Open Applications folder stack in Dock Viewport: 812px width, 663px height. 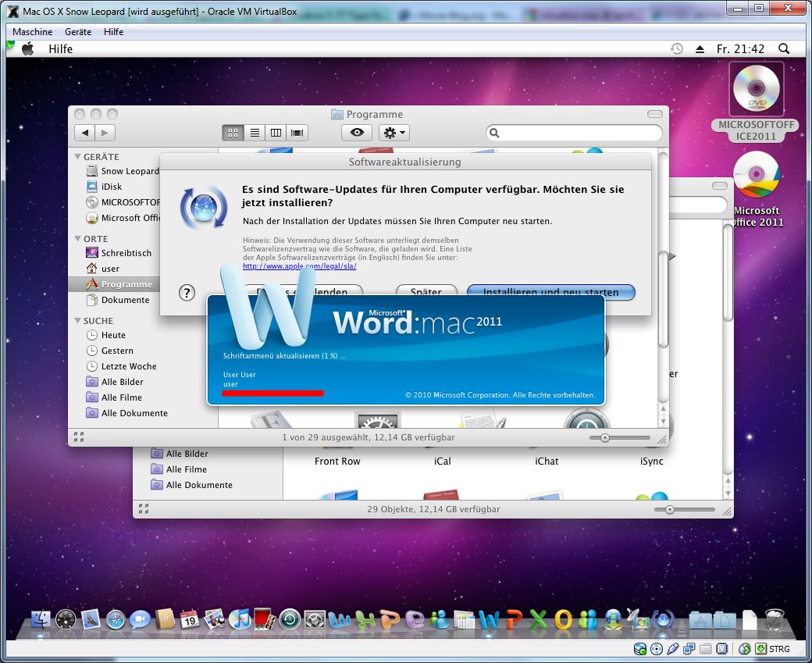(700, 619)
